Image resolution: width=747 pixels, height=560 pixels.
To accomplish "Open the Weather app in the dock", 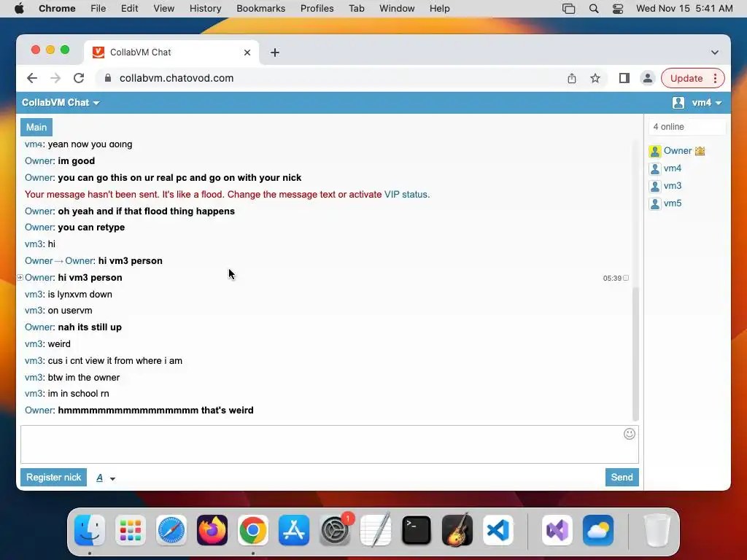I will tap(598, 530).
